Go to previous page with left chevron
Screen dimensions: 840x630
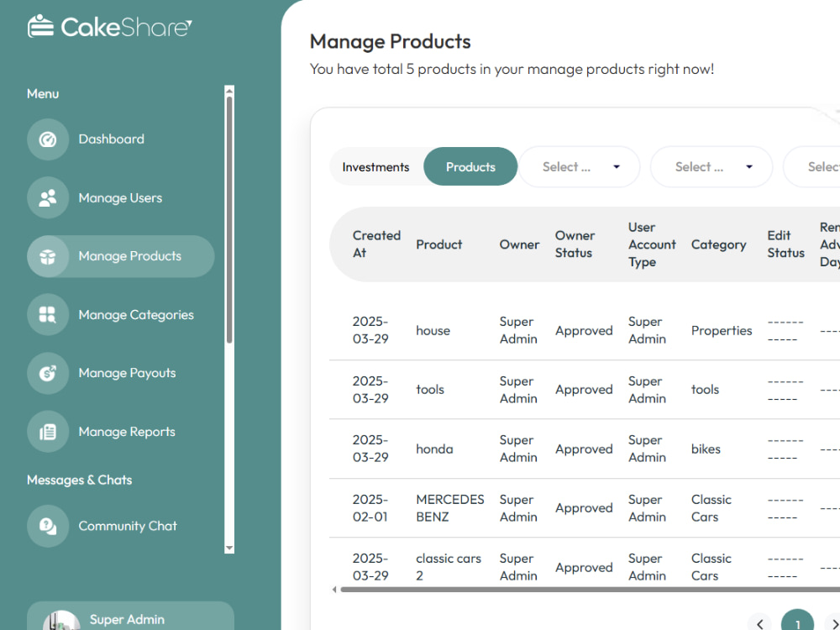[759, 623]
